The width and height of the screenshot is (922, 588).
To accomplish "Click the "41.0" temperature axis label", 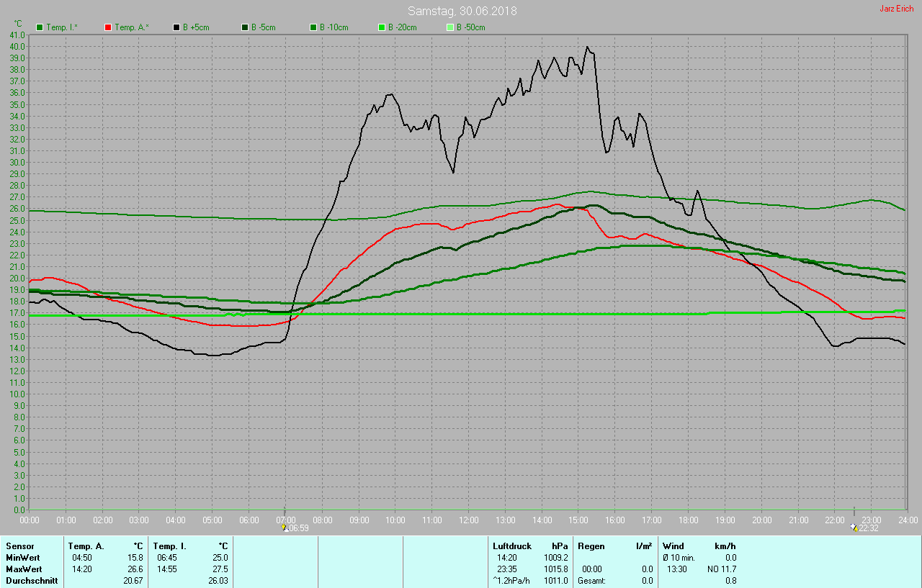I will 17,35.
